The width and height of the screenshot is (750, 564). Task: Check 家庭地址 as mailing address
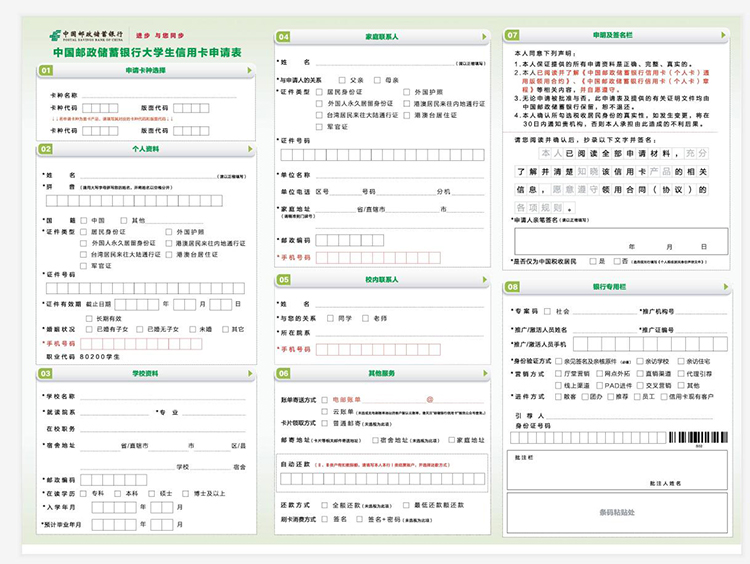click(x=451, y=440)
